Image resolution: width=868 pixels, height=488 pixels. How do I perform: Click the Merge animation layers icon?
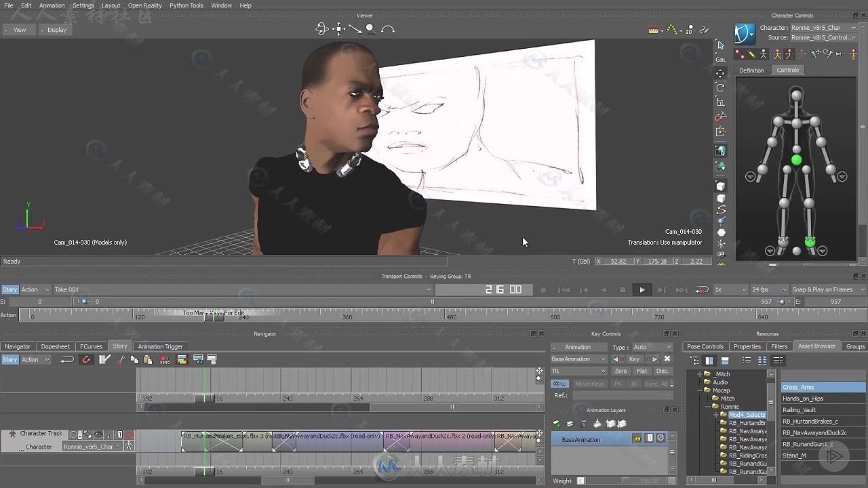[597, 424]
